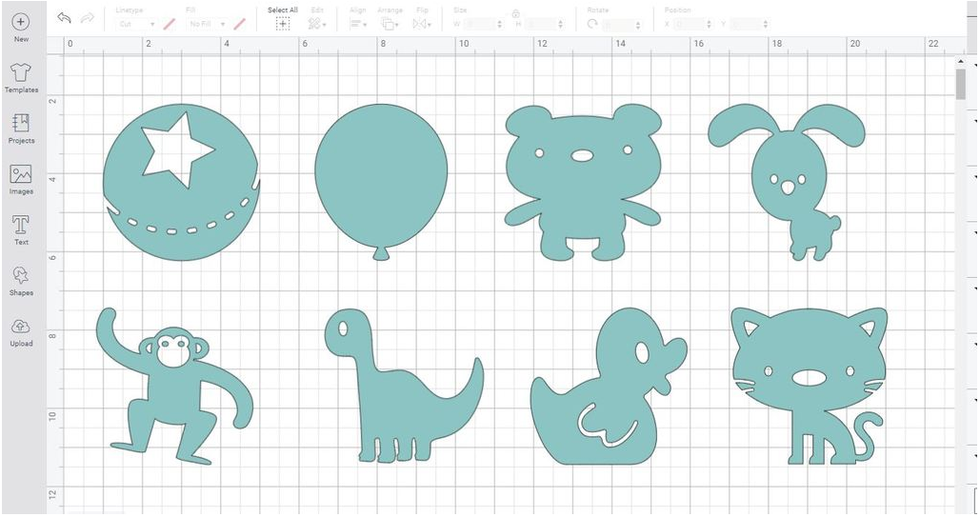This screenshot has width=980, height=517.
Task: Click the Size width input field
Action: [x=479, y=24]
